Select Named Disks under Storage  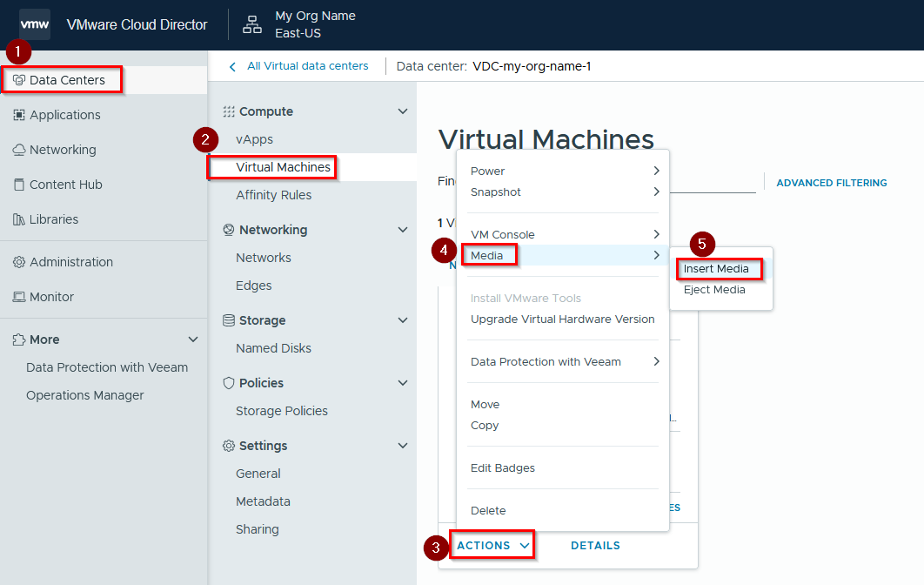click(x=273, y=348)
